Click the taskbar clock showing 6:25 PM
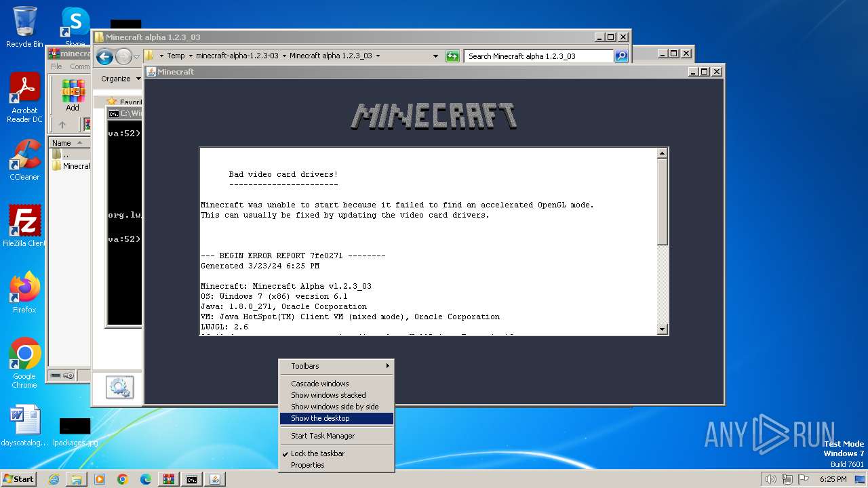The height and width of the screenshot is (488, 868). coord(833,479)
